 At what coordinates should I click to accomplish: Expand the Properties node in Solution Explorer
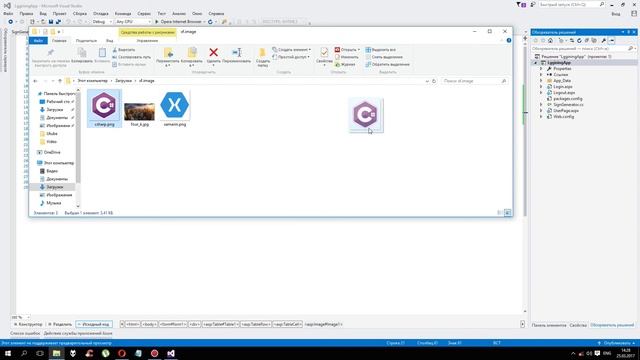tap(541, 69)
